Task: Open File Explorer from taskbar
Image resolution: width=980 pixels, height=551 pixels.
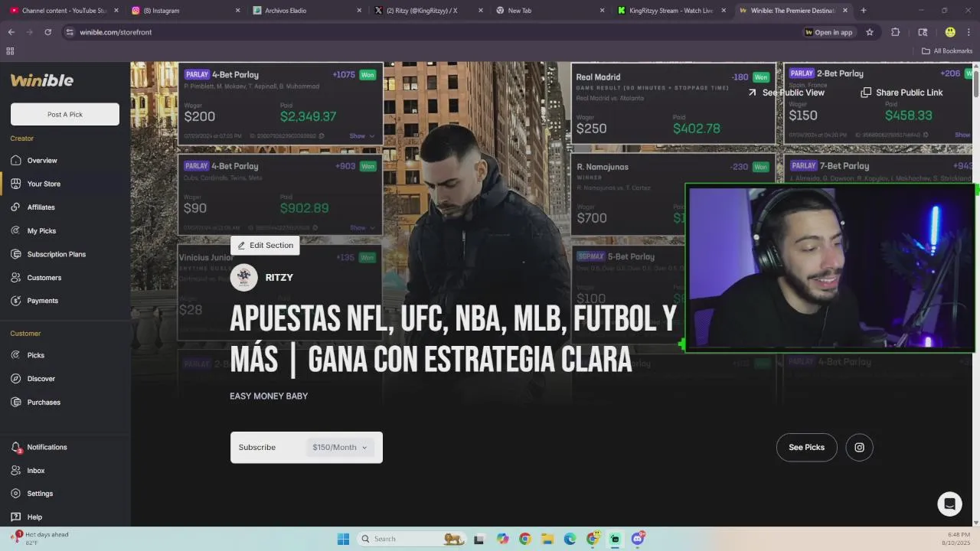Action: tap(547, 539)
